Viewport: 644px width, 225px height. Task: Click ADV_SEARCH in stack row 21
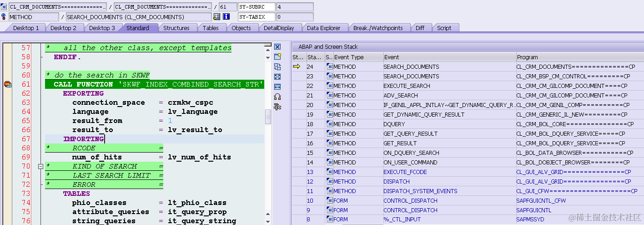point(401,95)
